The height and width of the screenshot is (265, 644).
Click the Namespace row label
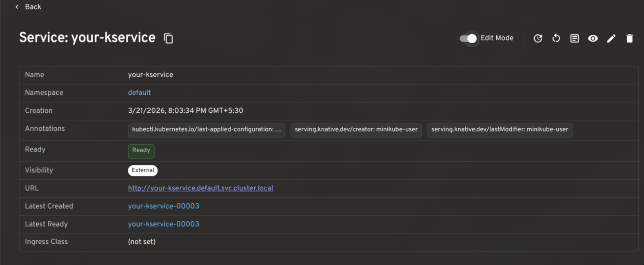(x=44, y=93)
